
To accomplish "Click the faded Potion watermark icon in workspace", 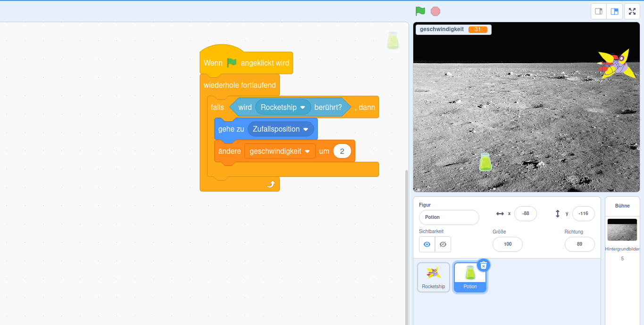I will [x=393, y=41].
